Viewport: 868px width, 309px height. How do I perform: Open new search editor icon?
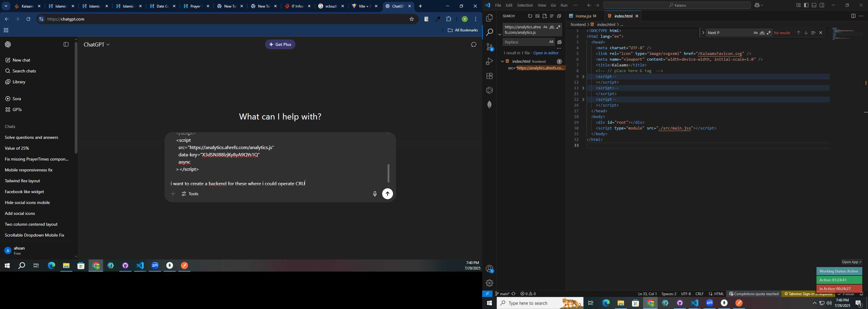(545, 16)
